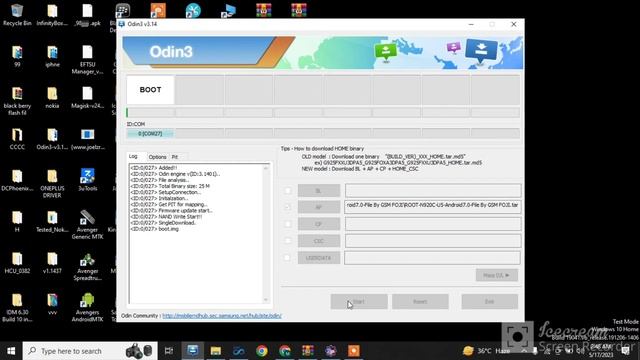Viewport: 640px width, 360px height.
Task: Click log scrollbar up arrow
Action: tap(266, 168)
